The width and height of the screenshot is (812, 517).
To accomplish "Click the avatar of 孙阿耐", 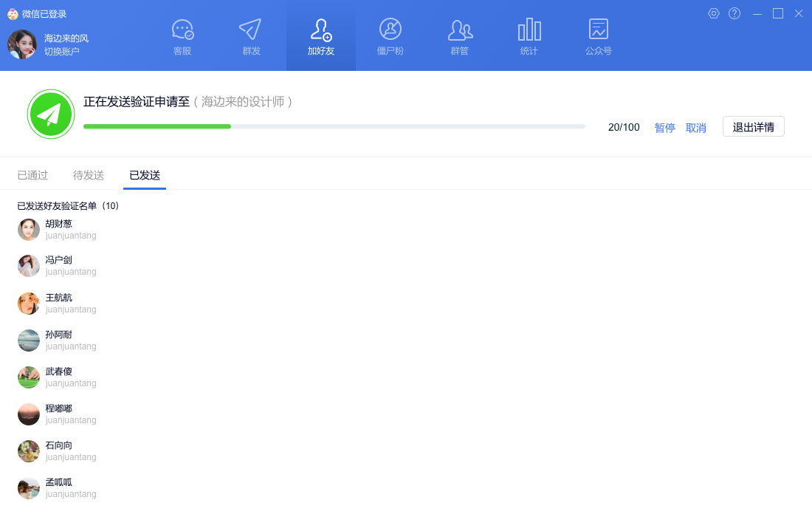I will (x=29, y=340).
